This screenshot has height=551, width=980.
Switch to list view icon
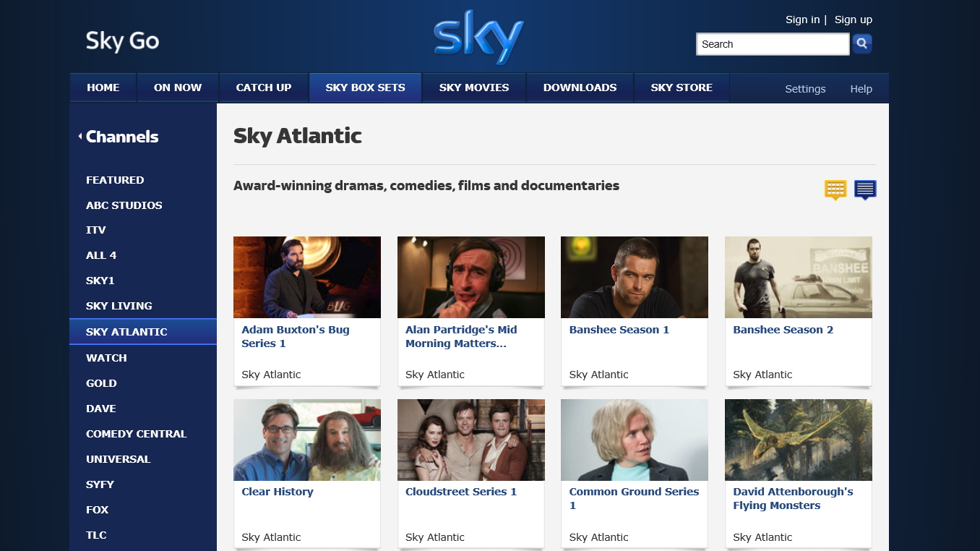(865, 189)
